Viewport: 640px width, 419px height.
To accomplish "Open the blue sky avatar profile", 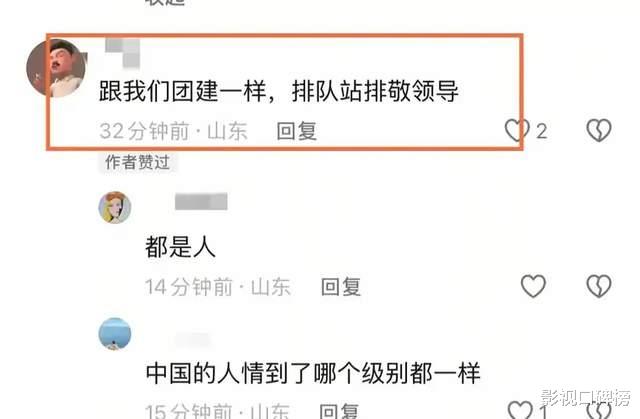I will click(115, 334).
